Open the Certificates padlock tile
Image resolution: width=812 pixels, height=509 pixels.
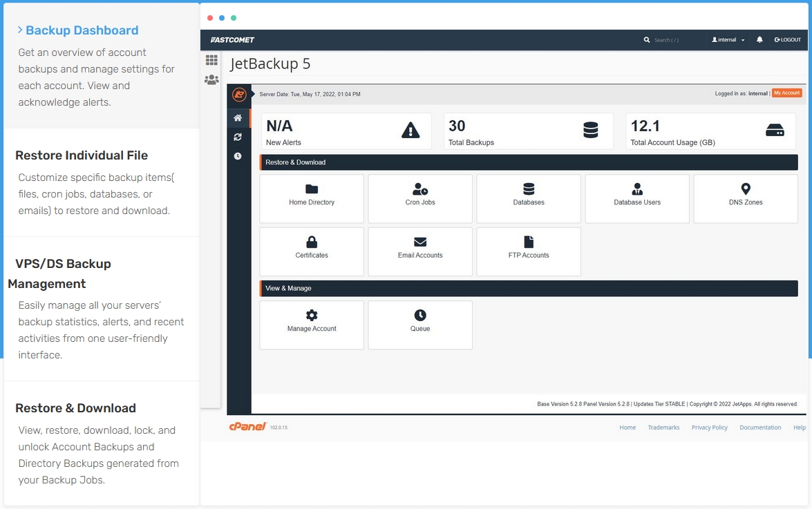pos(312,251)
